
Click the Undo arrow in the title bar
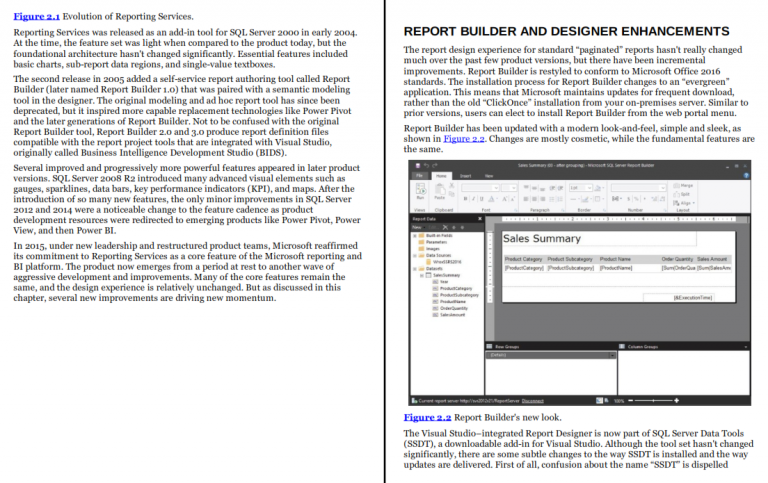coord(427,166)
